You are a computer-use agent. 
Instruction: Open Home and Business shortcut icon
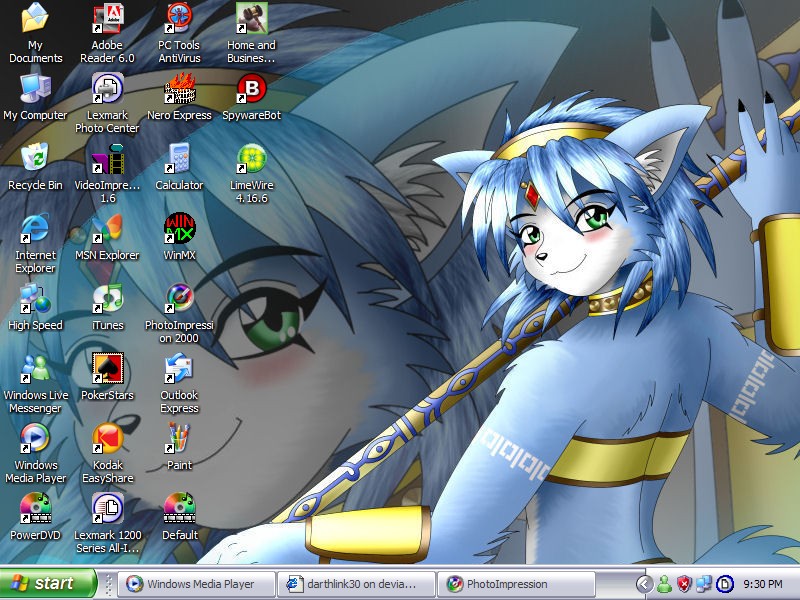(251, 18)
